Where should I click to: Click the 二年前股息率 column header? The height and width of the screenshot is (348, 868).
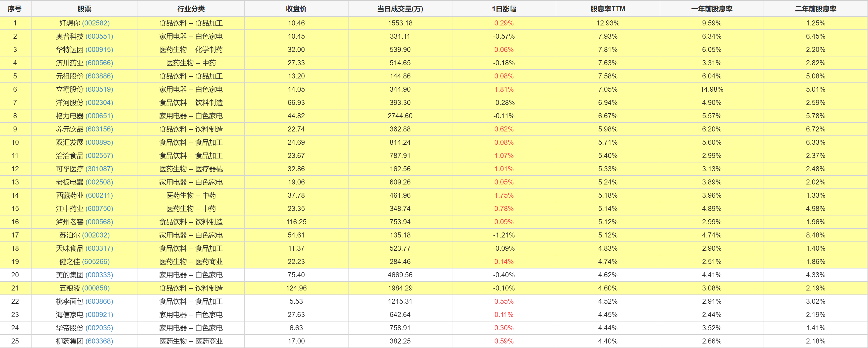click(816, 9)
